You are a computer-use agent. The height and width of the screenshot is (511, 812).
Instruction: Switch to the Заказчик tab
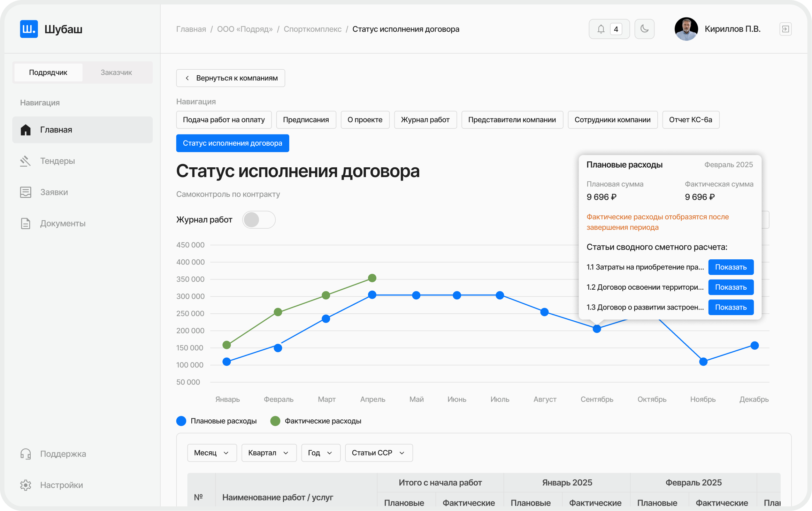coord(116,72)
